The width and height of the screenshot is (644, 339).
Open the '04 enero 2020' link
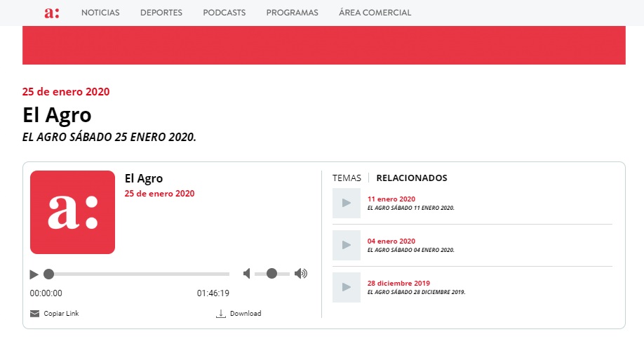(x=391, y=241)
